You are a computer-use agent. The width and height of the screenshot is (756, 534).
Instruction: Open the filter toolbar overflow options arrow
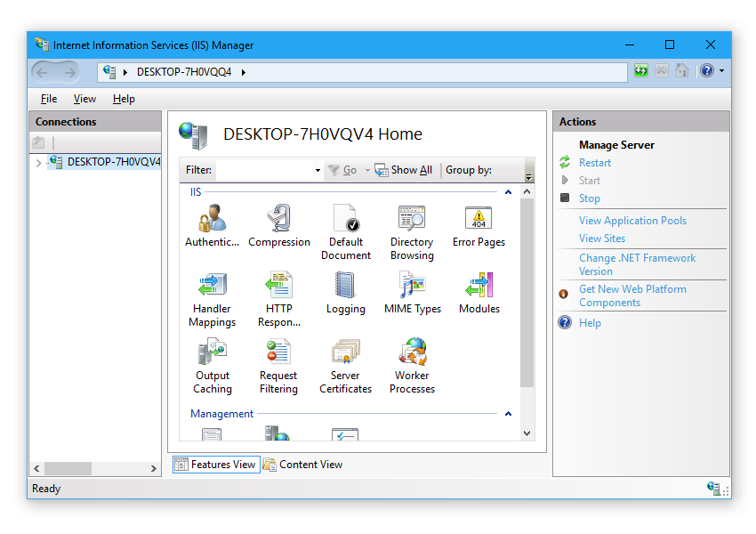[529, 177]
